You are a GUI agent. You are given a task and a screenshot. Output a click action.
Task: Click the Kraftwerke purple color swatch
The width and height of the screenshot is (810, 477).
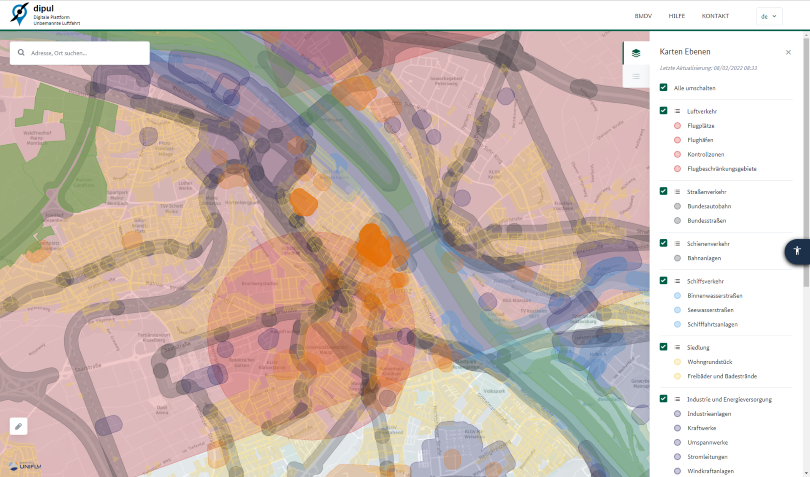tap(677, 428)
